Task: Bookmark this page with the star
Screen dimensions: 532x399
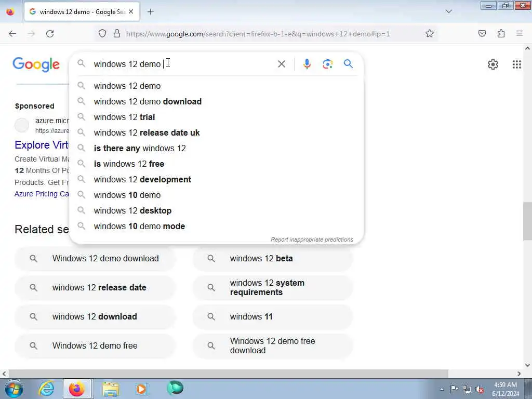Action: point(430,33)
